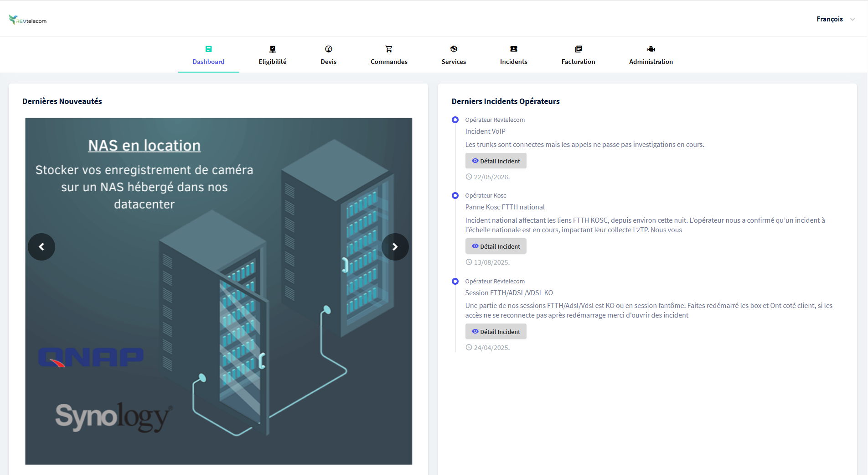This screenshot has width=868, height=475.
Task: Click the Administration icon
Action: click(651, 49)
